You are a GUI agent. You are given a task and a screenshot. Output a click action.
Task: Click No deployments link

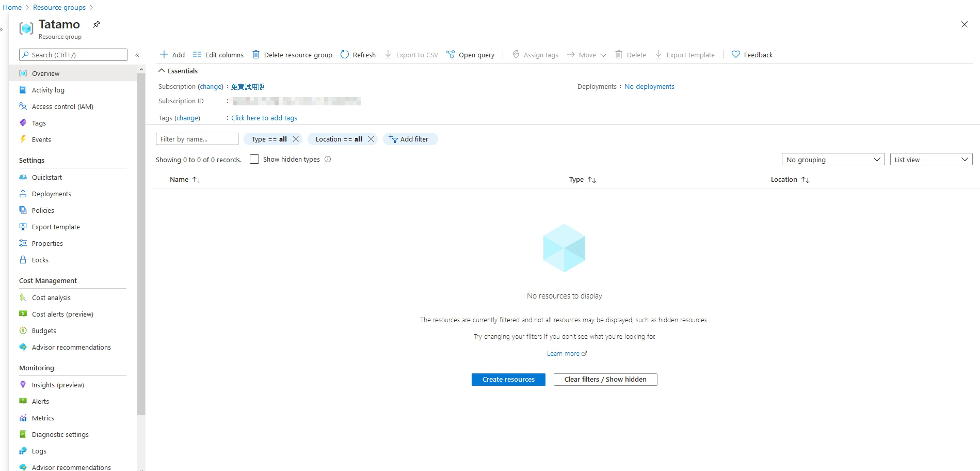pyautogui.click(x=649, y=86)
